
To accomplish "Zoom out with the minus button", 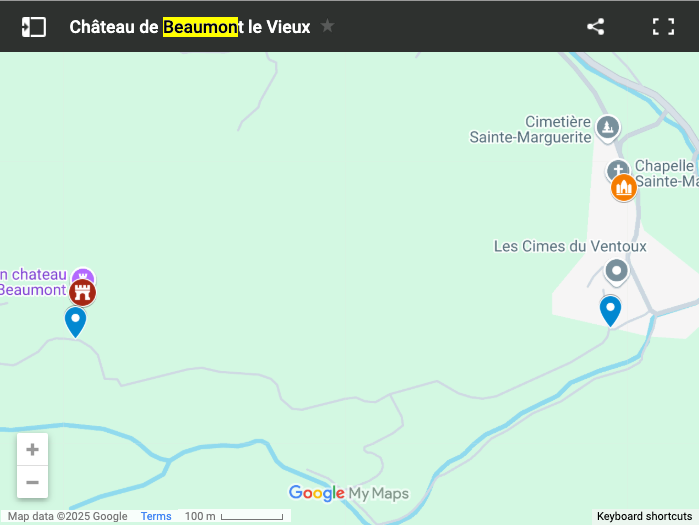I will pos(33,482).
